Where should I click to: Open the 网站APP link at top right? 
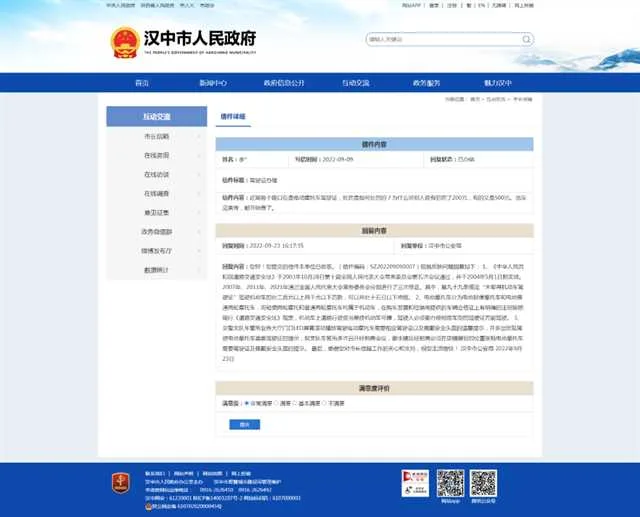(411, 5)
